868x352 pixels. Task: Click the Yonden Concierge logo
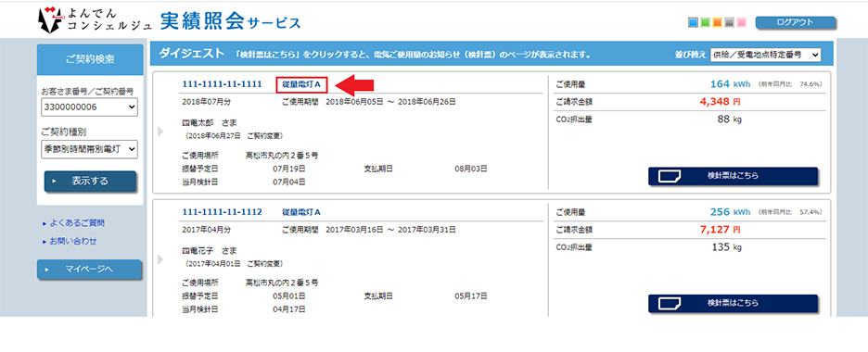coord(96,19)
